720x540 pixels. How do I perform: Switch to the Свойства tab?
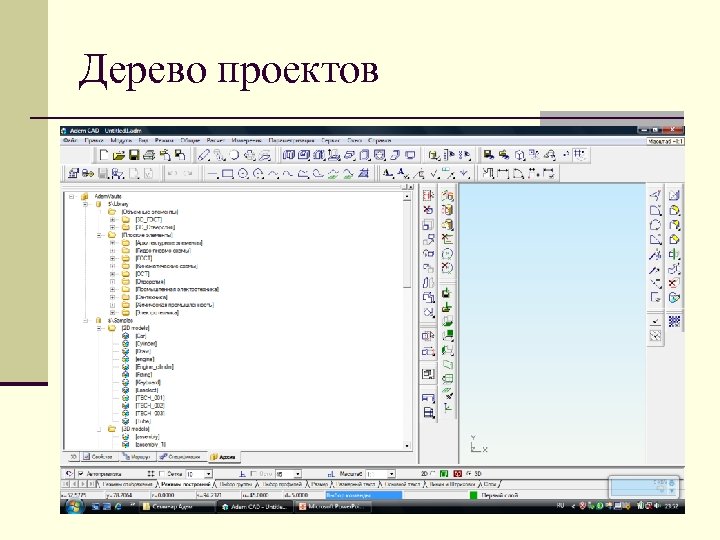(x=97, y=457)
